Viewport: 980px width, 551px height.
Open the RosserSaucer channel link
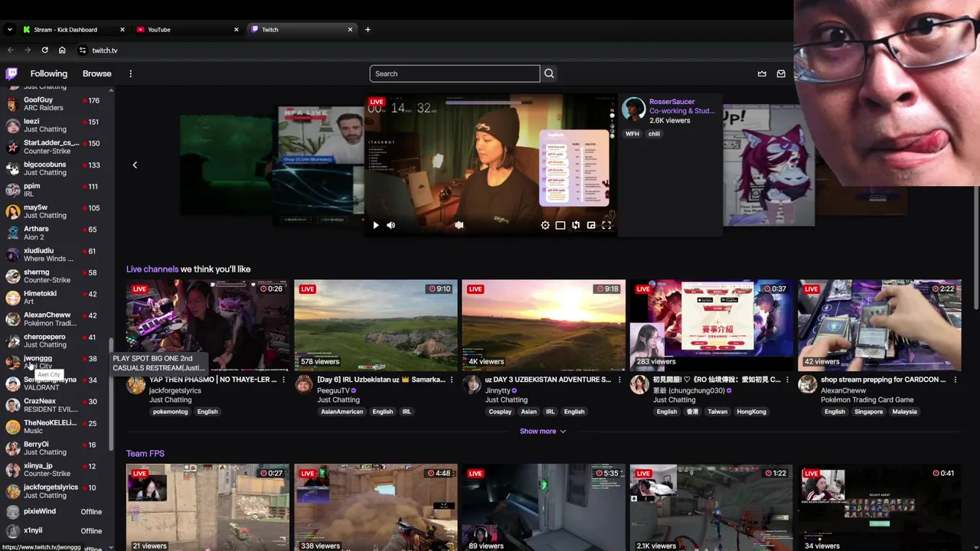[671, 102]
